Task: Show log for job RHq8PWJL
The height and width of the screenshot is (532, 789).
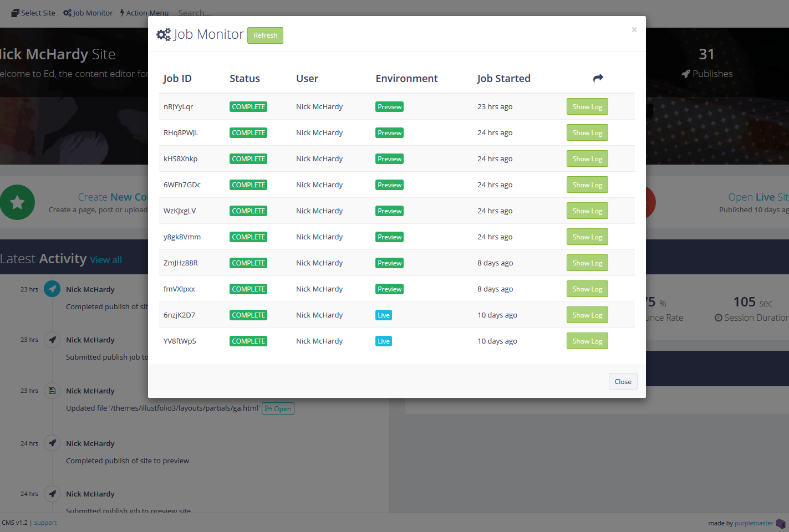Action: tap(587, 133)
